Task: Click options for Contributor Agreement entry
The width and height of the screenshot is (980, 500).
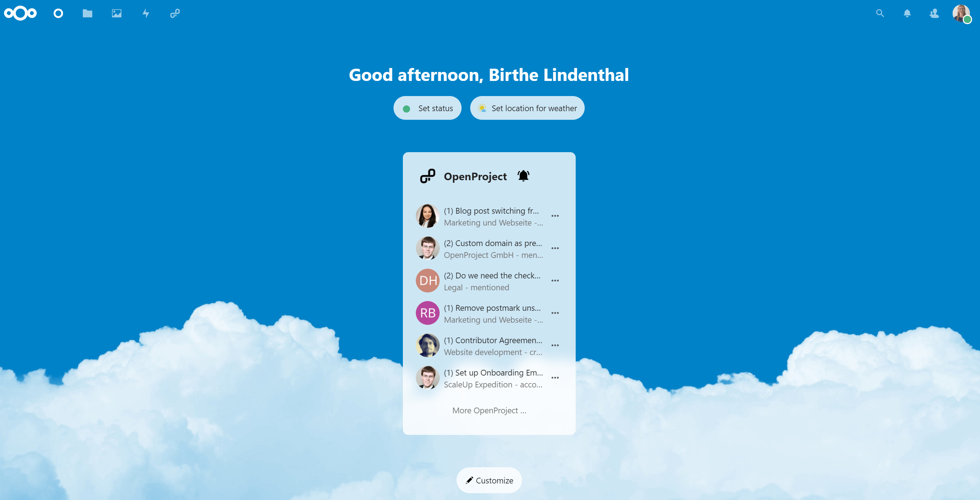Action: pyautogui.click(x=555, y=344)
